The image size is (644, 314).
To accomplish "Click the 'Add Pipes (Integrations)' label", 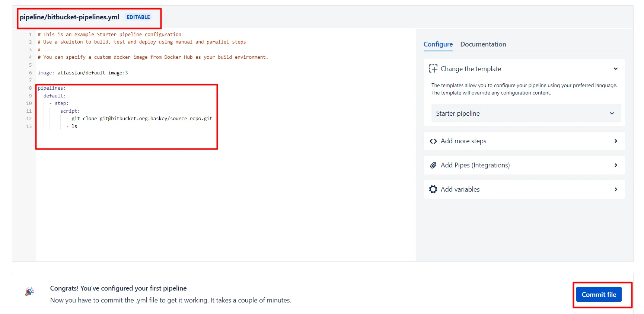I will click(x=475, y=165).
